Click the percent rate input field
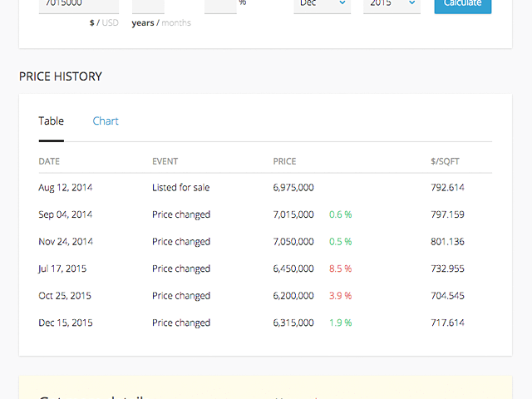 point(220,6)
